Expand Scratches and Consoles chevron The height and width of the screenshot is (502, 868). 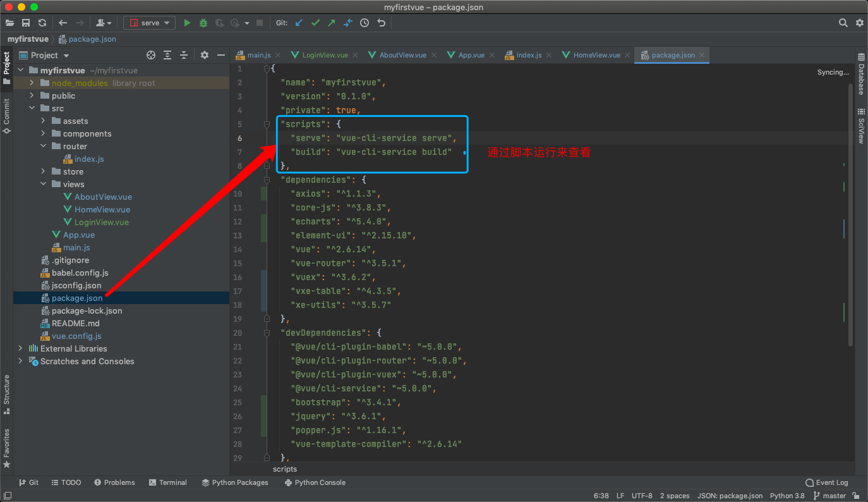pos(21,361)
